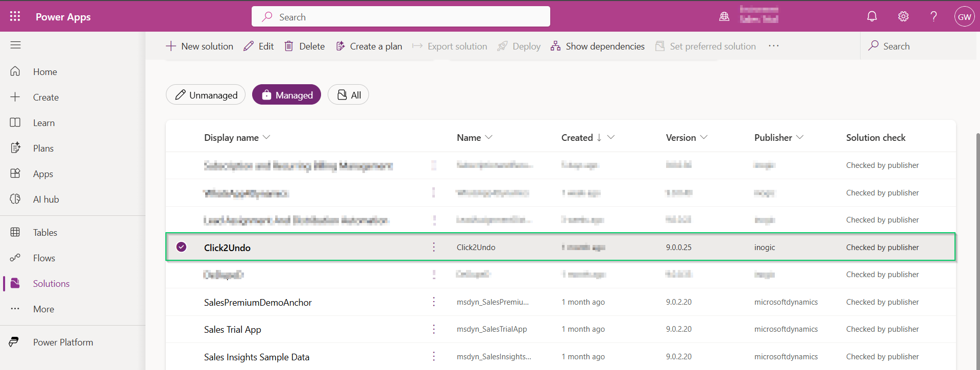Click the top Search input box

(x=401, y=17)
